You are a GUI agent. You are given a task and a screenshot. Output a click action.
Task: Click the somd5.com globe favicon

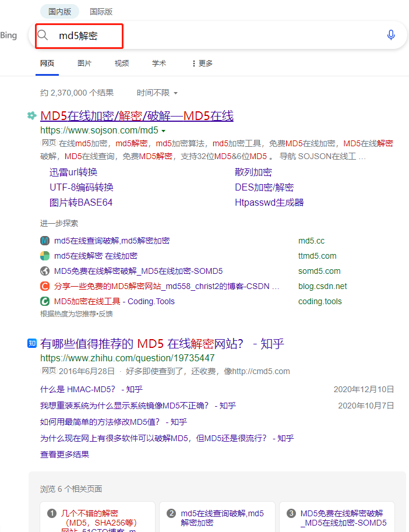45,271
